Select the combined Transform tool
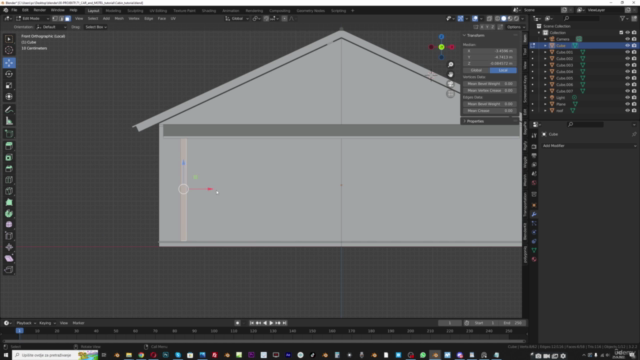640x360 pixels. tap(9, 97)
